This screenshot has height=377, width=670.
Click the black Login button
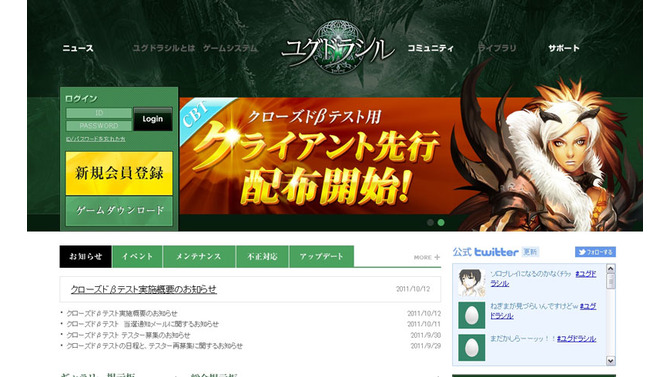tap(153, 119)
